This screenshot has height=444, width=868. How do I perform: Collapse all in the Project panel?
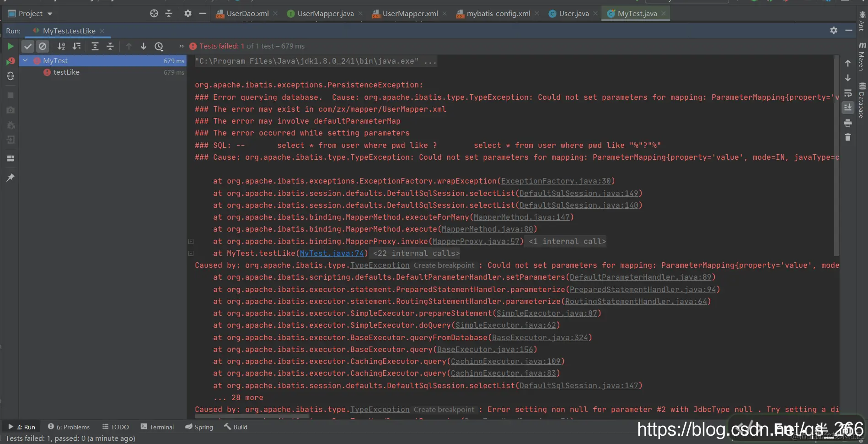click(169, 14)
